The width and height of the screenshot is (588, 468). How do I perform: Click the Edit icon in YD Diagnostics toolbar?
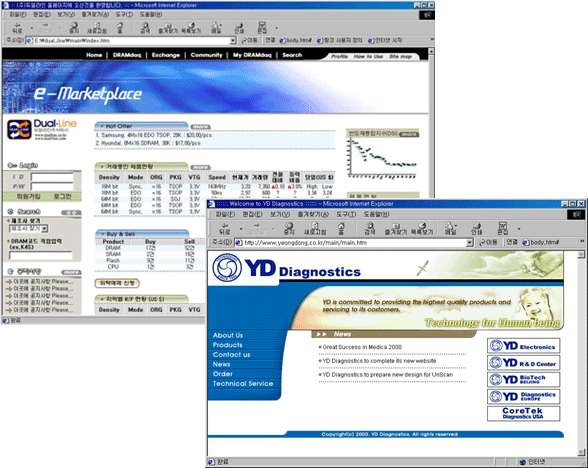click(502, 228)
